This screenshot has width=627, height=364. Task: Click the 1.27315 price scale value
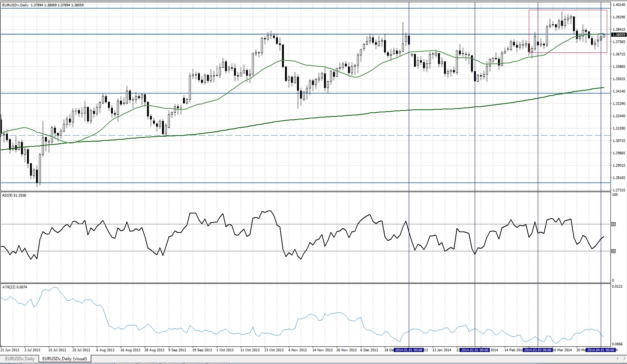coord(619,190)
